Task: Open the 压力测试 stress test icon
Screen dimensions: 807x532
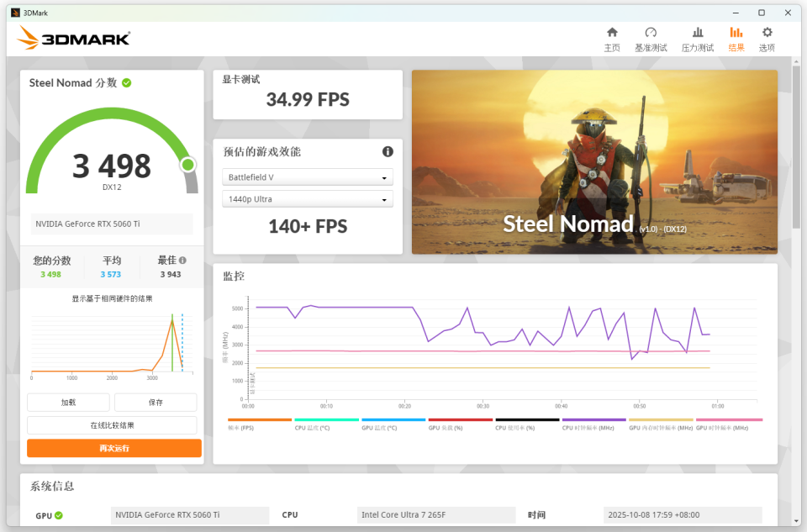Action: pos(698,33)
